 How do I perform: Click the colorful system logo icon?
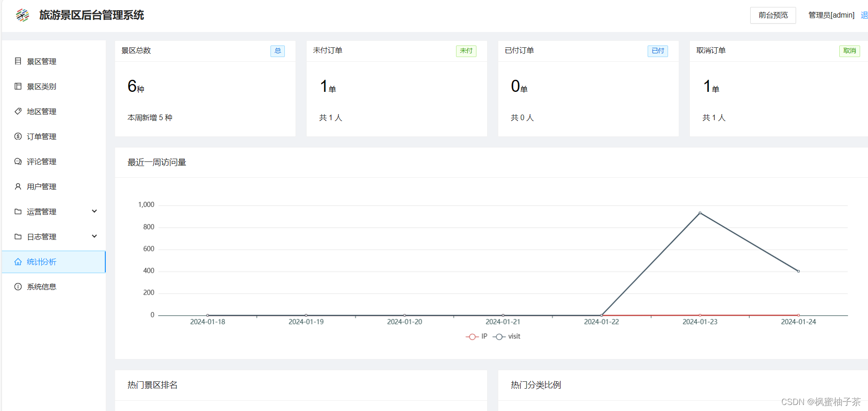[22, 15]
